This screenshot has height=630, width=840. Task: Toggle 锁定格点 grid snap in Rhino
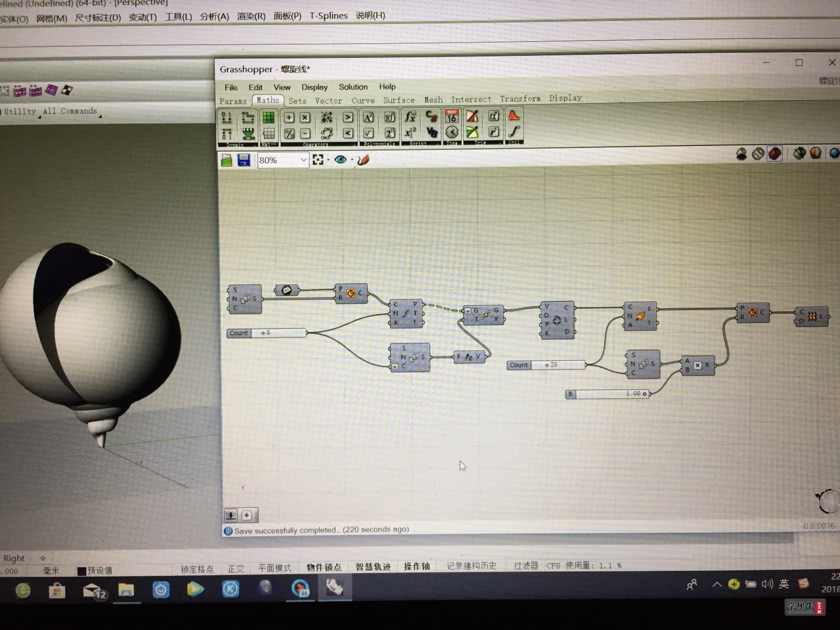(x=197, y=569)
